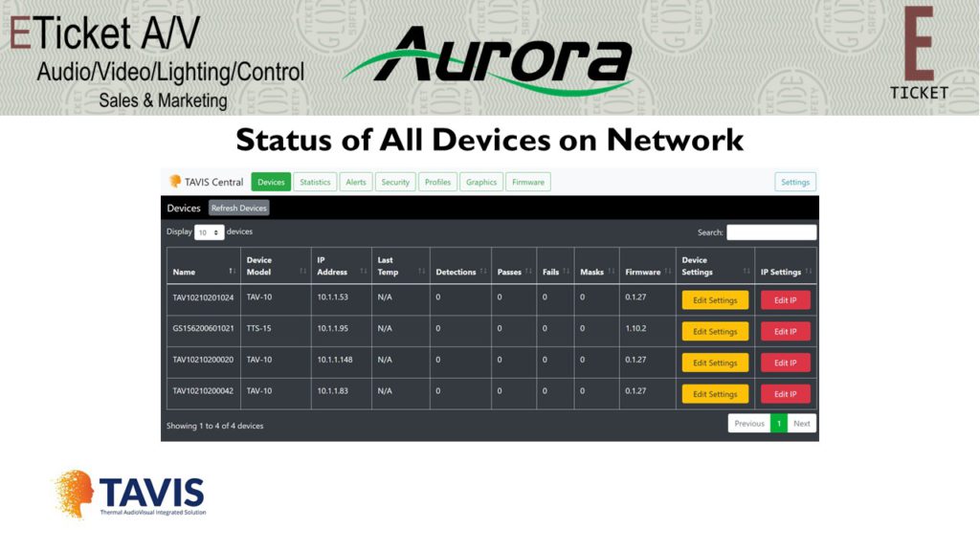Viewport: 980px width, 551px height.
Task: Open the Display devices count dropdown
Action: click(x=209, y=232)
